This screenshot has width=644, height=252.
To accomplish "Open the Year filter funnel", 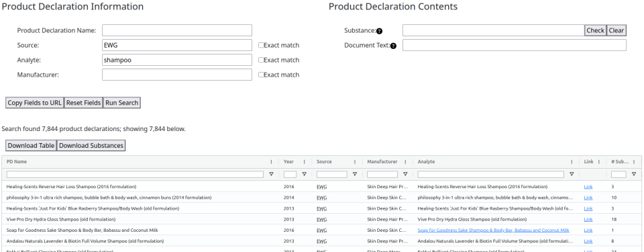I will 305,174.
